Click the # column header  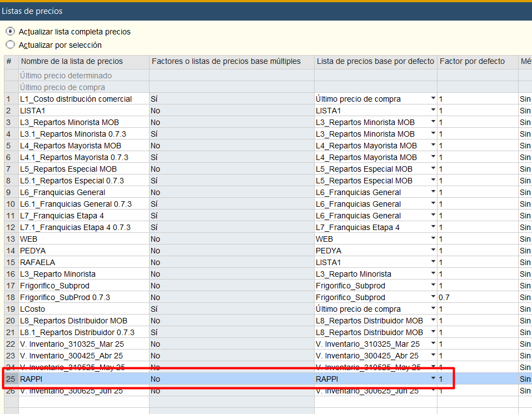(11, 61)
